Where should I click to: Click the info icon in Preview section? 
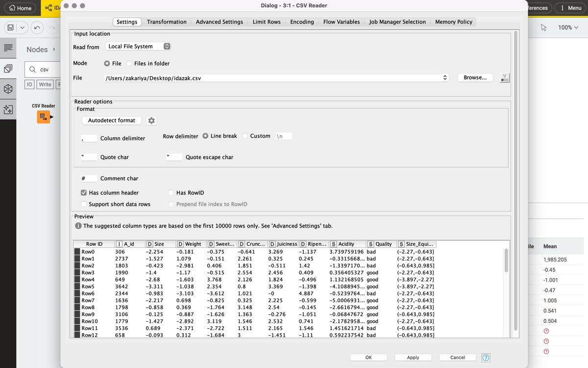point(78,226)
